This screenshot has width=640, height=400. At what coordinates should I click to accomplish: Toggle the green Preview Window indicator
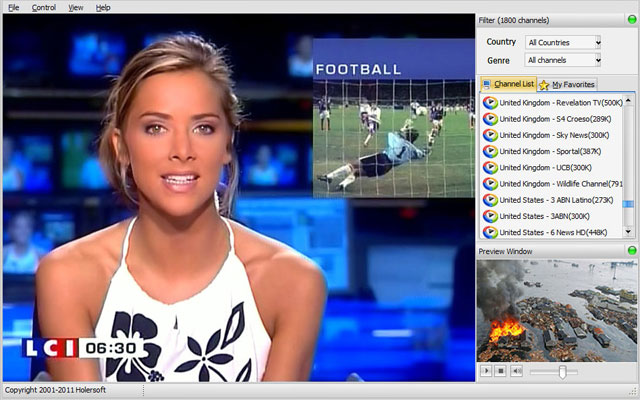pos(631,251)
